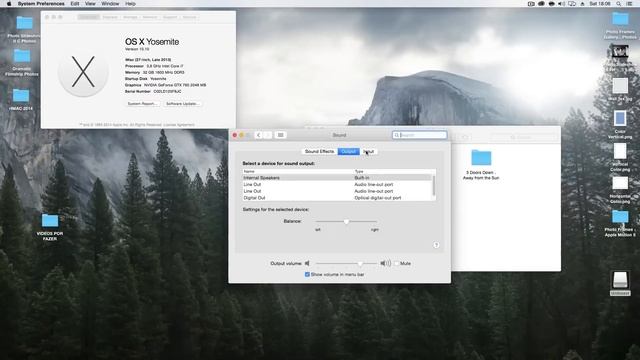Open the Support tab in About window
Image resolution: width=640 pixels, height=360 pixels.
(170, 17)
